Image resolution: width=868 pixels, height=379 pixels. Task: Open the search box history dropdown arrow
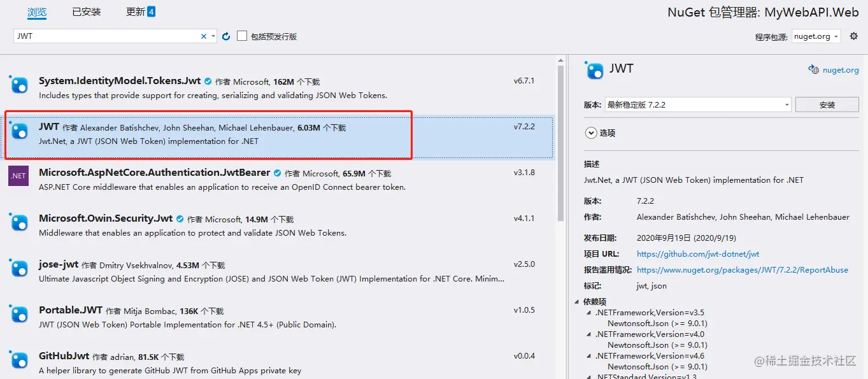point(213,36)
